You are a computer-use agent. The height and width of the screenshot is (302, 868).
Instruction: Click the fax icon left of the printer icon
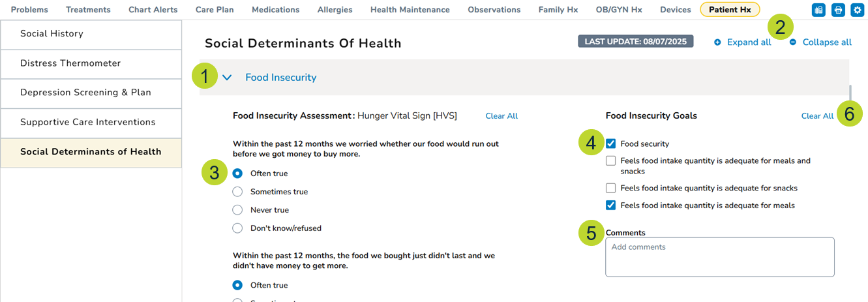click(x=818, y=10)
